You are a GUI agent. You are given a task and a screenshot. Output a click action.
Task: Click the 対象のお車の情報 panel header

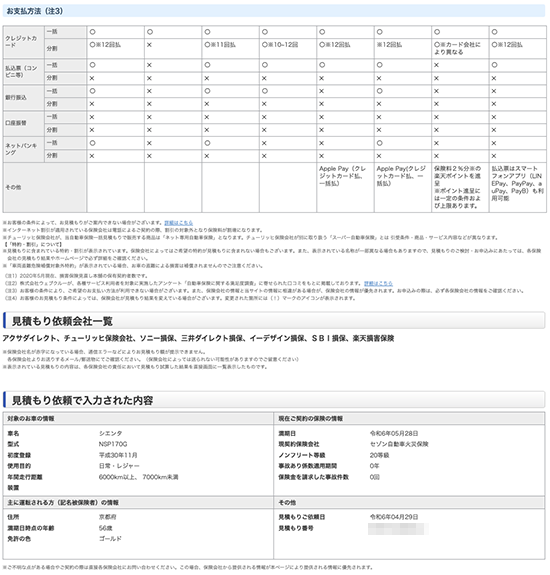138,418
